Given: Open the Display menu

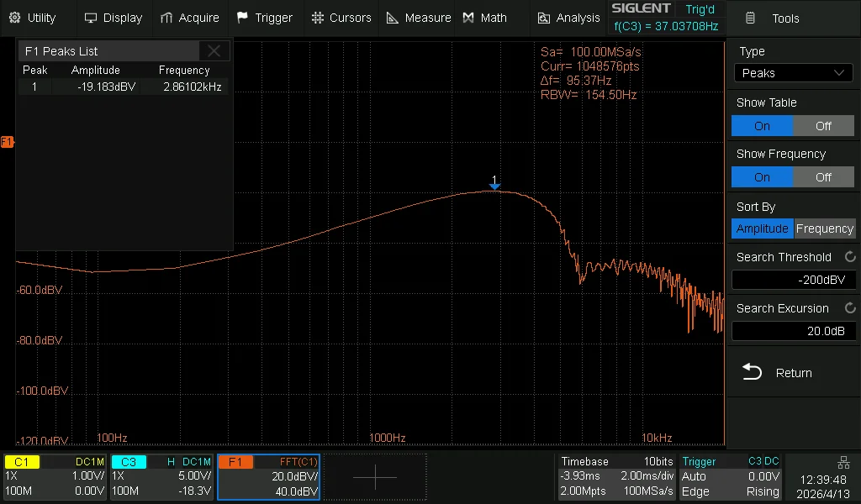Looking at the screenshot, I should (x=114, y=18).
